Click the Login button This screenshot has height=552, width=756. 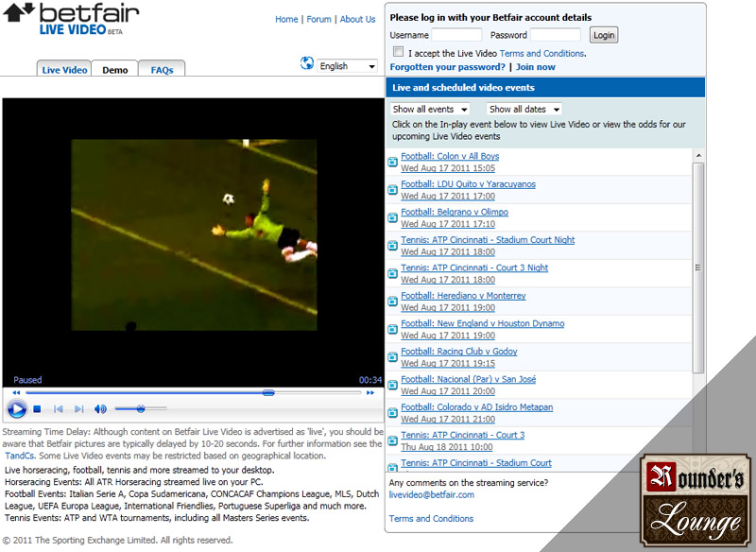(604, 35)
